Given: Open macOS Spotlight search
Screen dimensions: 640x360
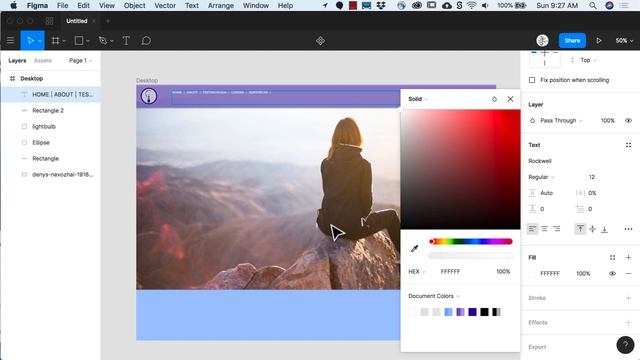Looking at the screenshot, I should tap(593, 5).
